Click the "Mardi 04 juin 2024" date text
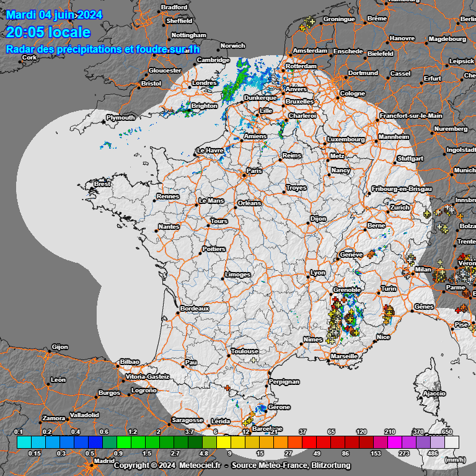This screenshot has height=476, width=476. pyautogui.click(x=55, y=15)
